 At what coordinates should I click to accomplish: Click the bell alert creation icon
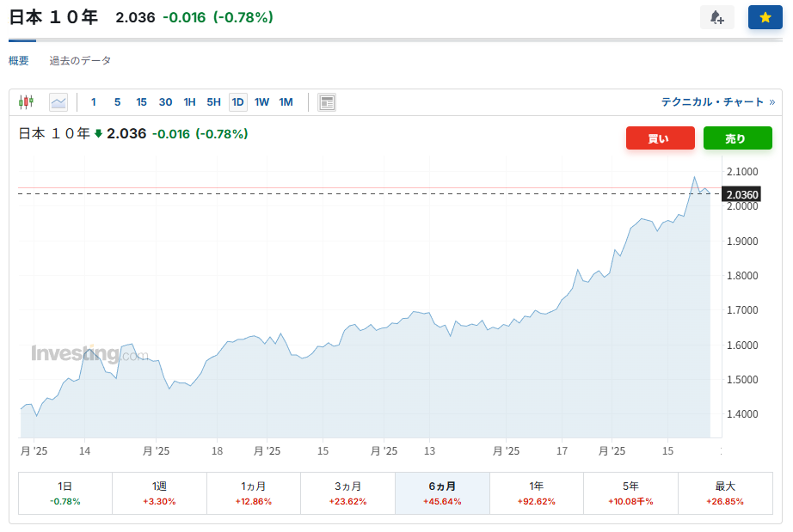pos(716,17)
